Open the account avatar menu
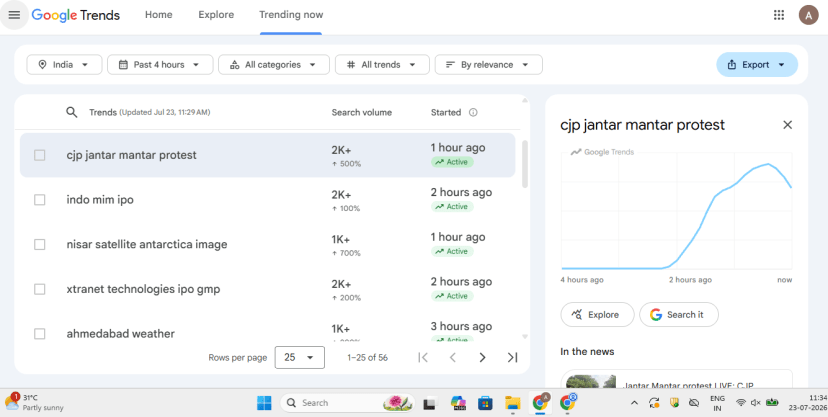Screen dimensions: 828x417 808,15
